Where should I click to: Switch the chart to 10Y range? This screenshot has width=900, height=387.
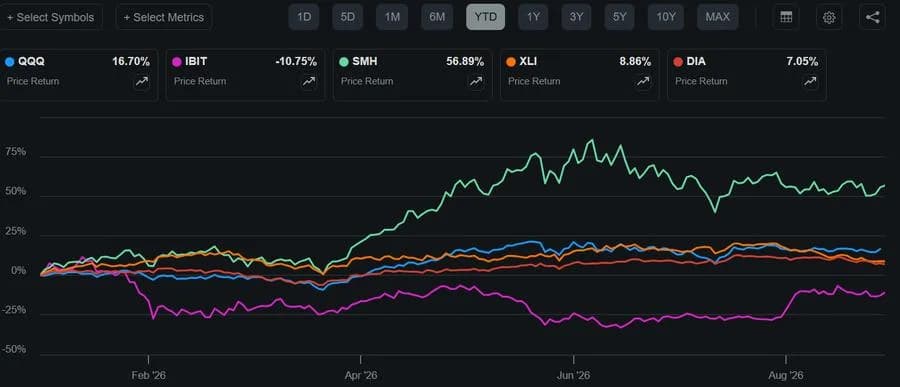pyautogui.click(x=666, y=17)
